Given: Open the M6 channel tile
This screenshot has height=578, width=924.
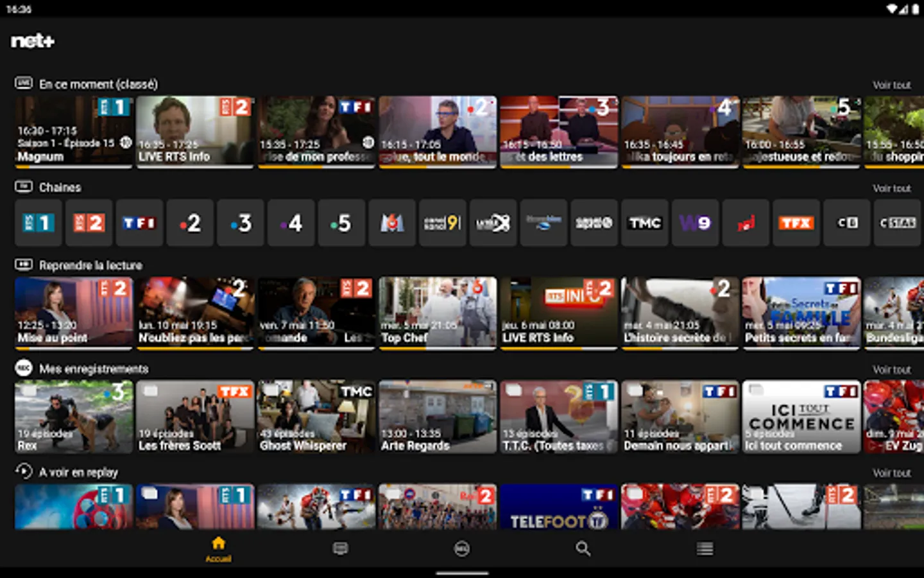Looking at the screenshot, I should coord(392,223).
